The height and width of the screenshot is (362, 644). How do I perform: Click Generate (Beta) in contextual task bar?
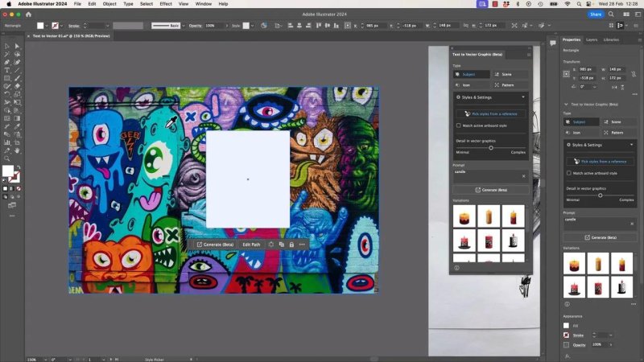215,245
